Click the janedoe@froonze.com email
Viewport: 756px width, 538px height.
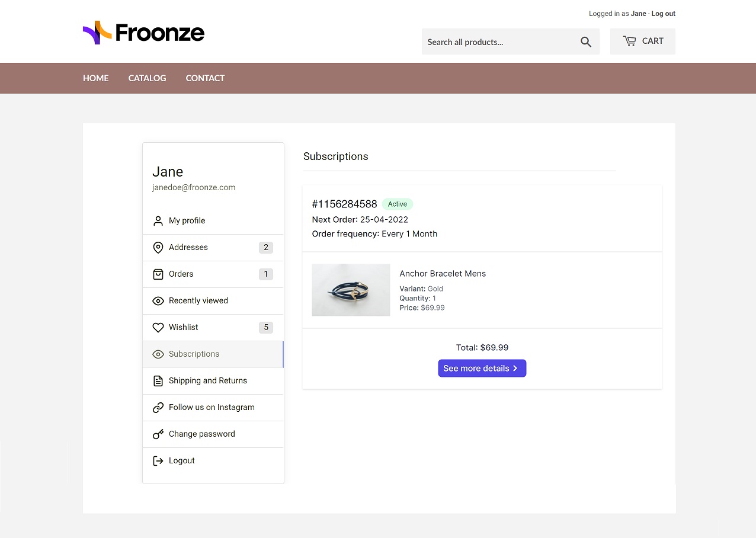coord(194,188)
